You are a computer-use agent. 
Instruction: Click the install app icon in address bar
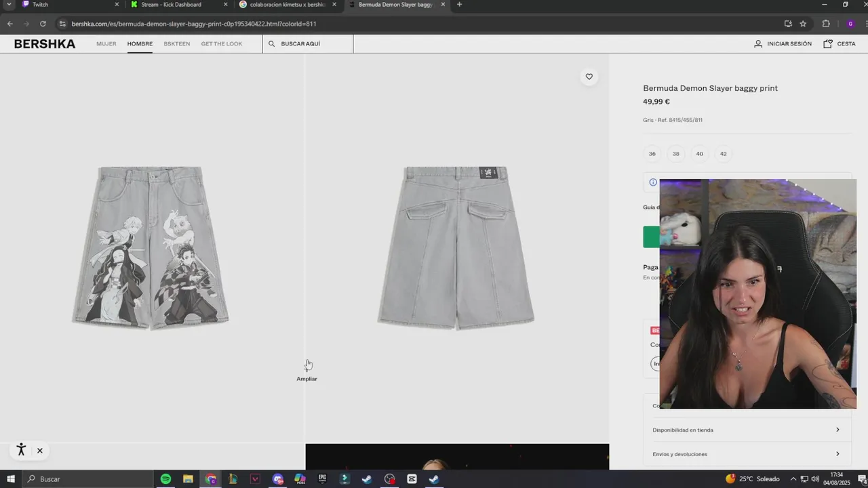(788, 24)
